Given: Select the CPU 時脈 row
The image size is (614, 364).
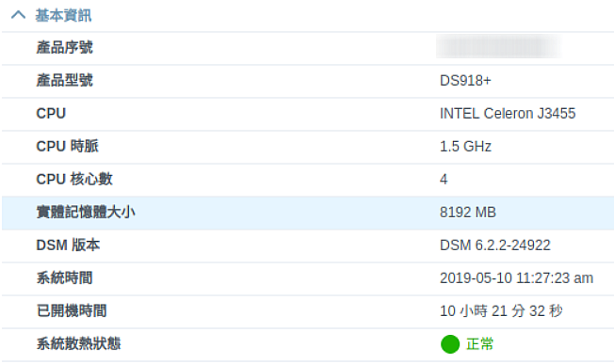Looking at the screenshot, I should [x=308, y=147].
